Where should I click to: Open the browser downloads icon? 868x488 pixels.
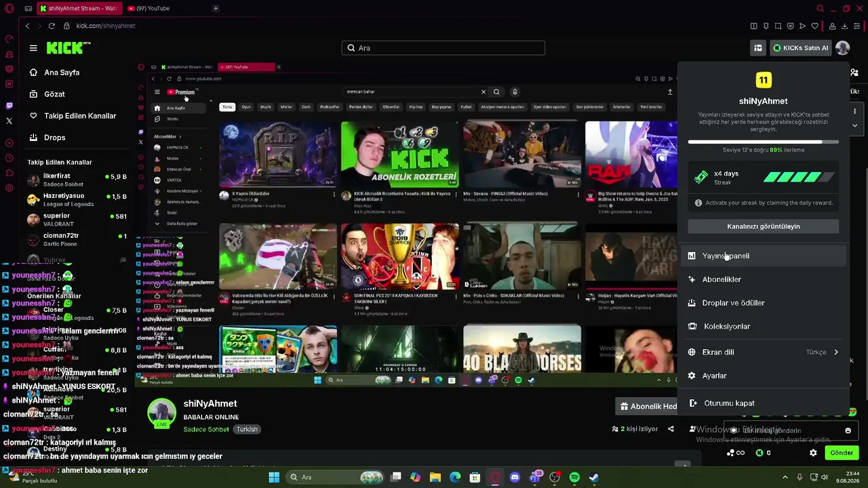[844, 26]
